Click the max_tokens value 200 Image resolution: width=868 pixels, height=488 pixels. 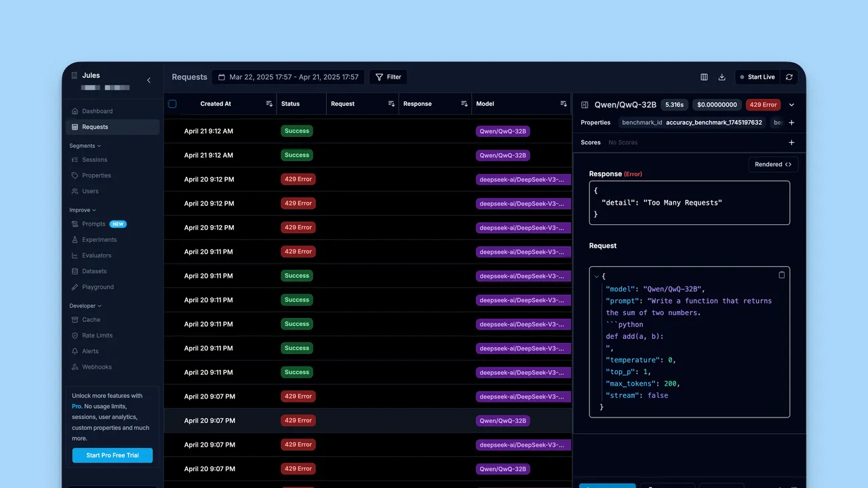[670, 384]
